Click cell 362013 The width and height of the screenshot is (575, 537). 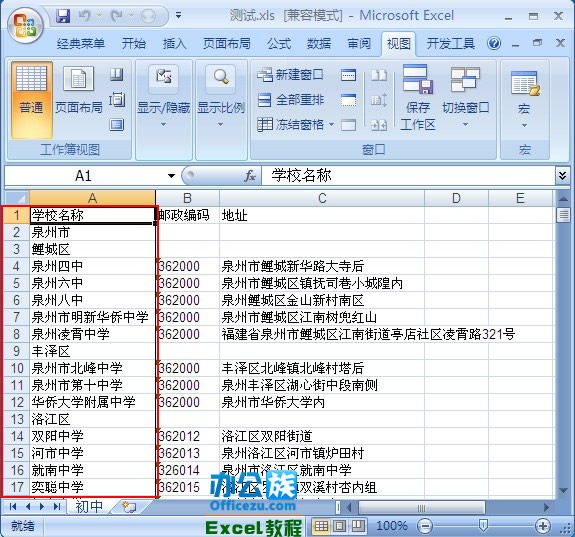(x=187, y=453)
